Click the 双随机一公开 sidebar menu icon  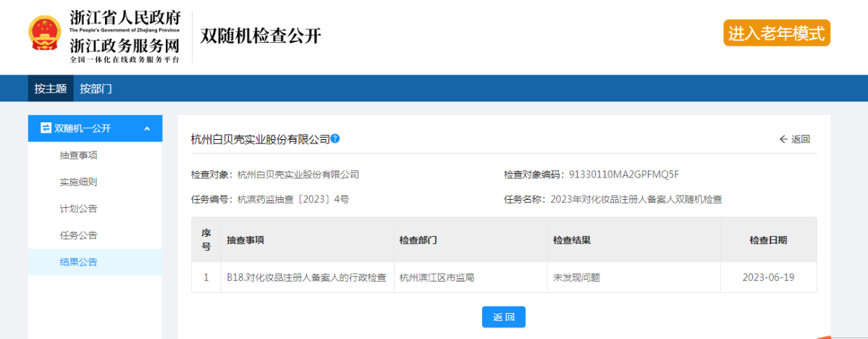point(46,128)
